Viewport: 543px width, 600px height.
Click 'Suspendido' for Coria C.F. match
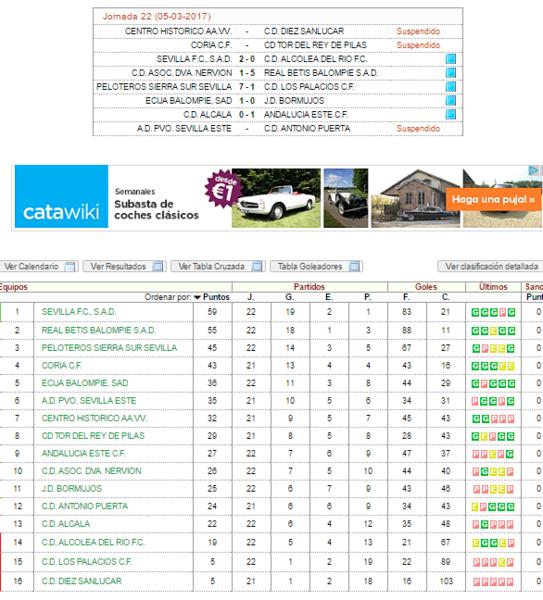point(418,45)
